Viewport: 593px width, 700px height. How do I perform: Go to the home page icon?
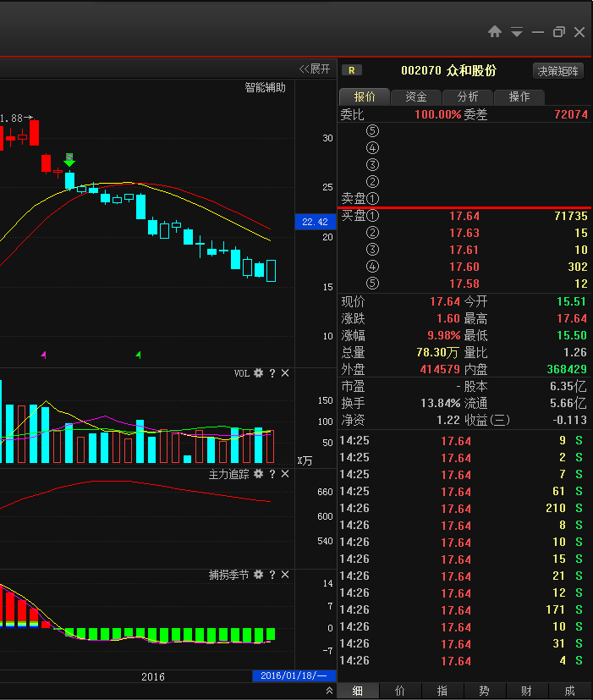click(494, 31)
